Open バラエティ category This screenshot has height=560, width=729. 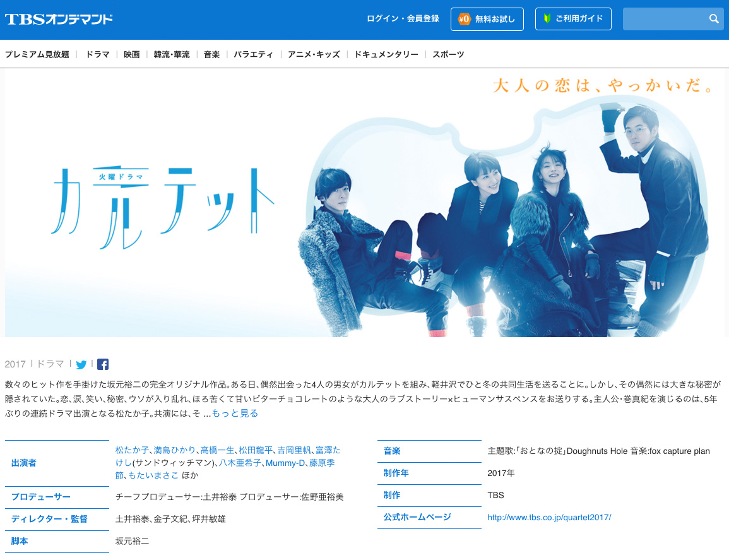[x=253, y=54]
